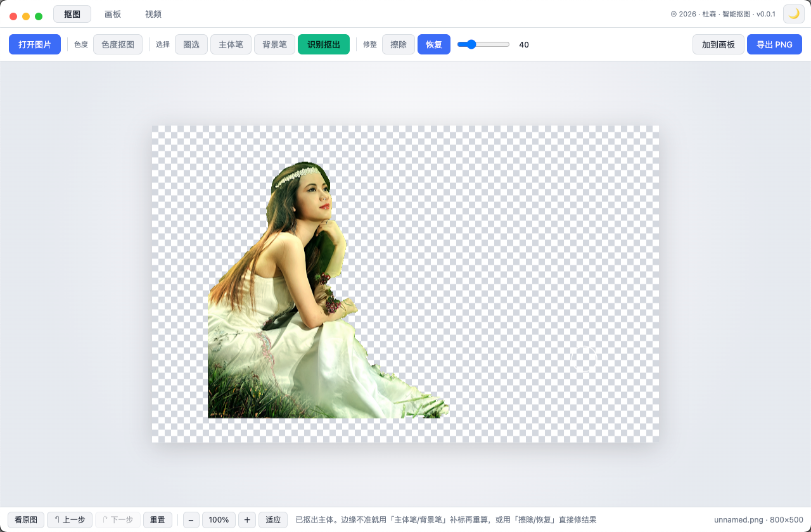Click the brush size value 40

point(524,44)
